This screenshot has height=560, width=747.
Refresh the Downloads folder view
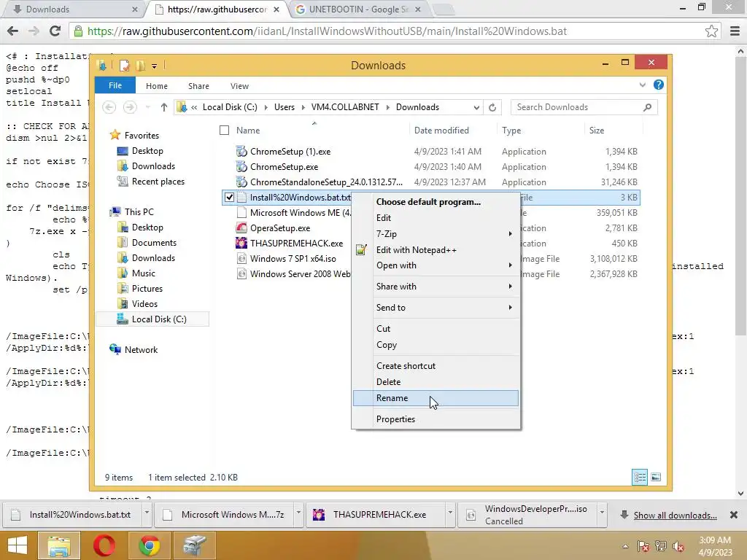click(492, 108)
